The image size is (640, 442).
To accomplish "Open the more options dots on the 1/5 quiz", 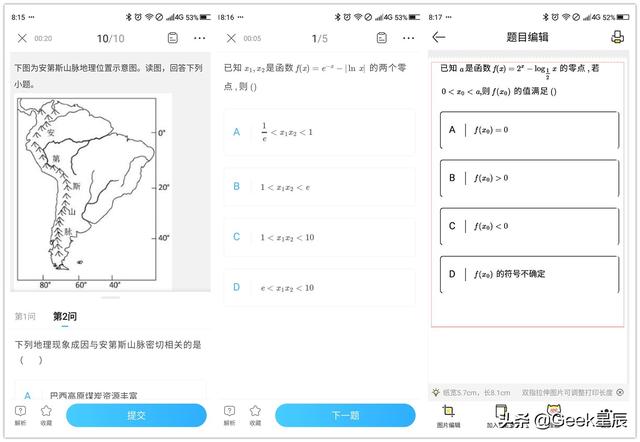I will (409, 38).
